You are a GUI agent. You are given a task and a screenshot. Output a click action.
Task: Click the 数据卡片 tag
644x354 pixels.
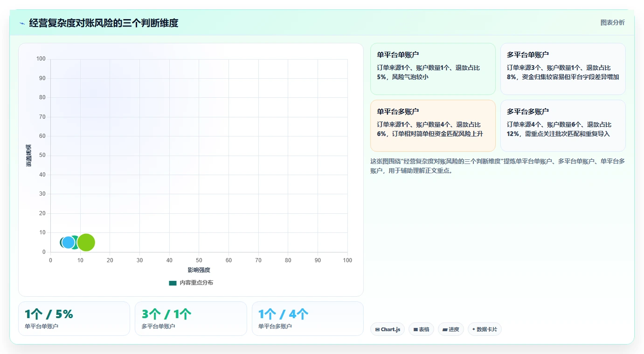pos(485,329)
